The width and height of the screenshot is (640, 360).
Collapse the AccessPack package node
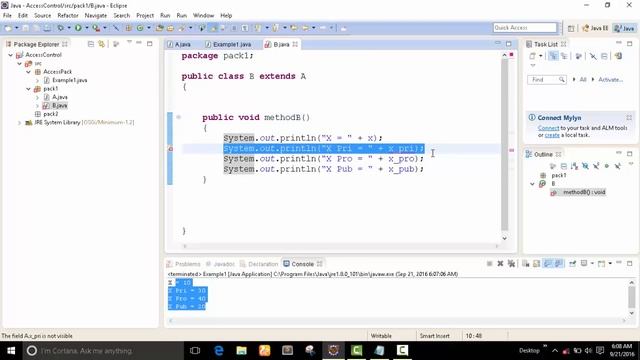point(28,71)
